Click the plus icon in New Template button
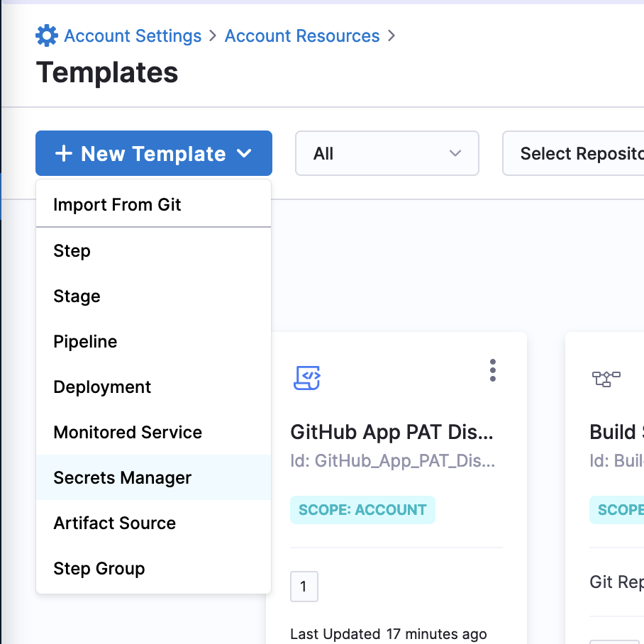This screenshot has height=644, width=644. 64,153
